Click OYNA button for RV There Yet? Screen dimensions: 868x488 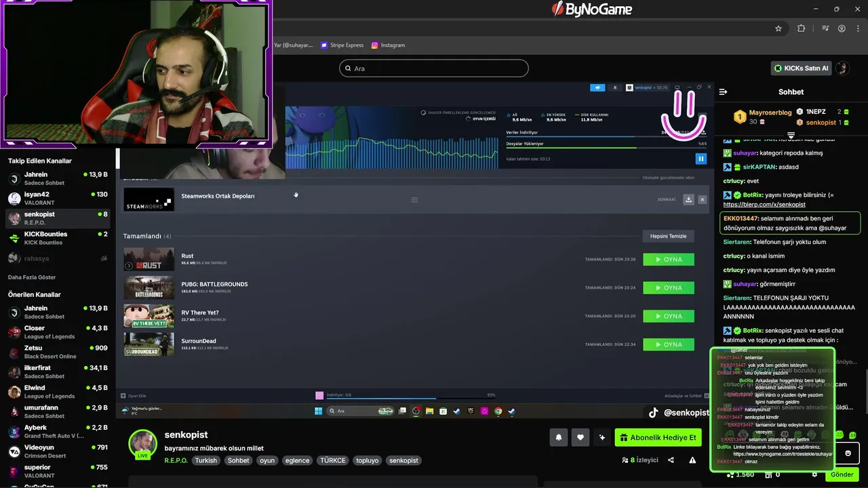click(x=668, y=317)
